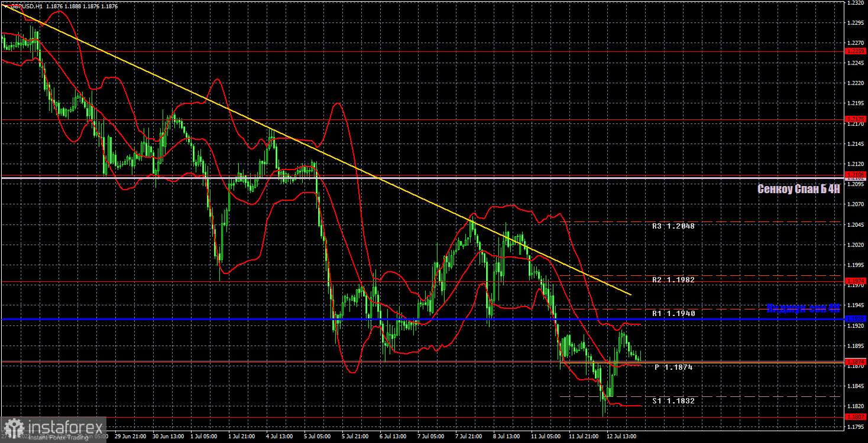Click the 1 Jul 05:00 time label
Screen dimensions: 868x443
click(203, 437)
